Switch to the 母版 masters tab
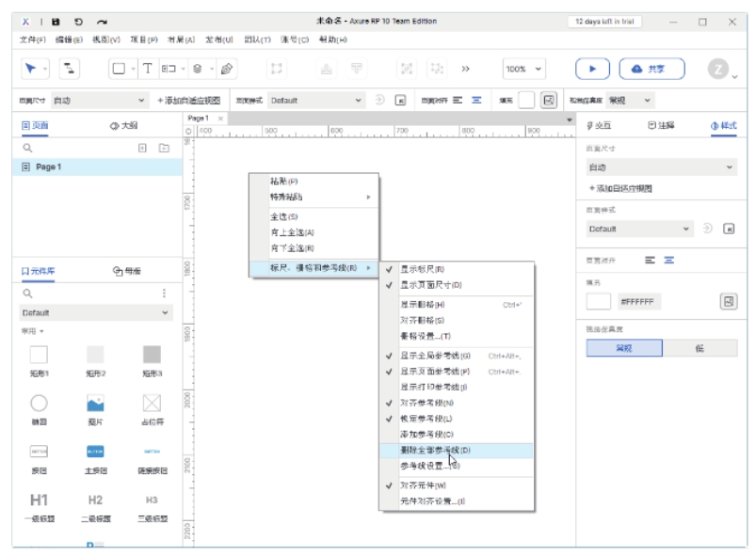The image size is (756, 556). pos(127,271)
